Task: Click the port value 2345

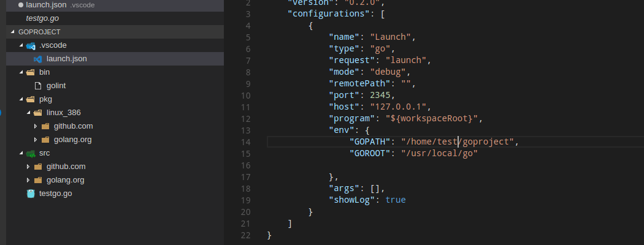Action: (380, 95)
